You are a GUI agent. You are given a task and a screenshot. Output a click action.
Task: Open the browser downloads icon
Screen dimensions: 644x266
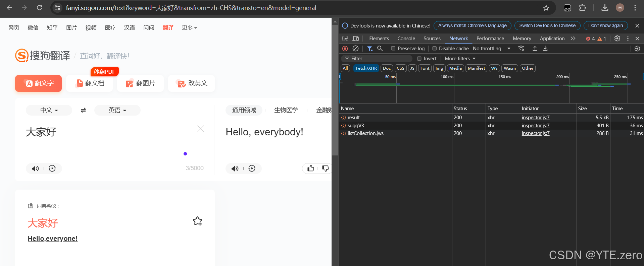coord(605,8)
